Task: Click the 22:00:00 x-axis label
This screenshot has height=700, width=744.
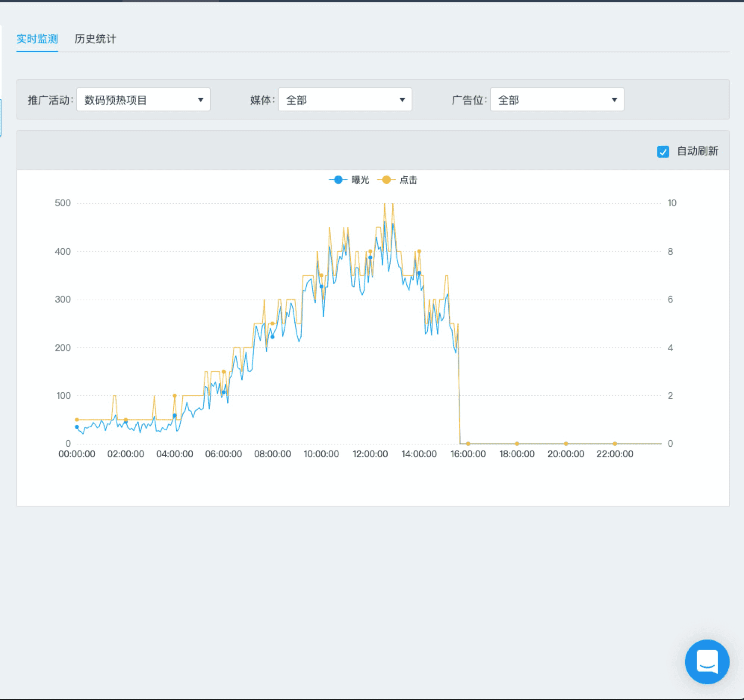Action: click(614, 454)
